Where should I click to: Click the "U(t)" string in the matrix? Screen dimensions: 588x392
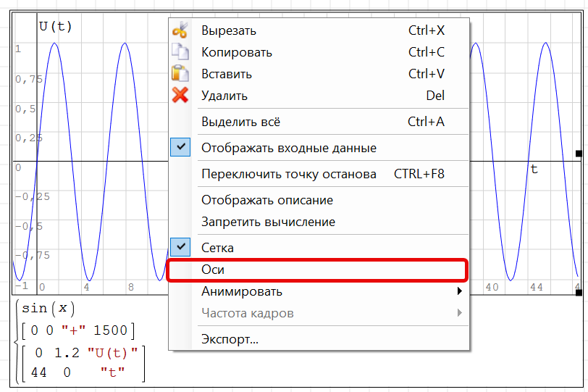(x=112, y=353)
